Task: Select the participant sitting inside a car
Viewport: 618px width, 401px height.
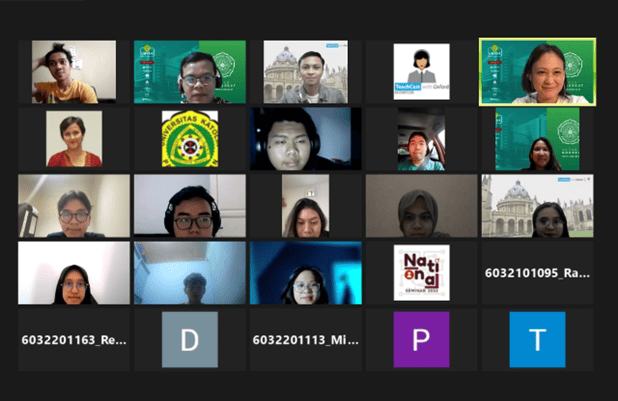Action: [x=421, y=138]
